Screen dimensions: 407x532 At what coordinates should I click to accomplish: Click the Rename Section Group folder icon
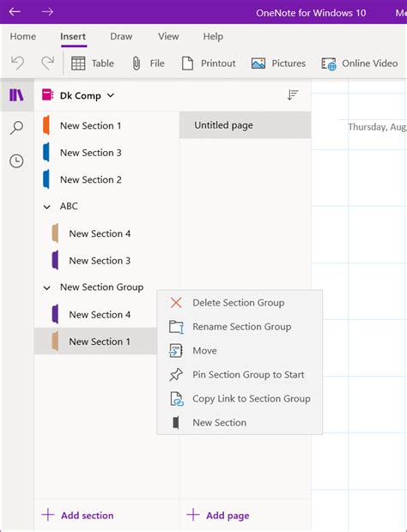[176, 327]
